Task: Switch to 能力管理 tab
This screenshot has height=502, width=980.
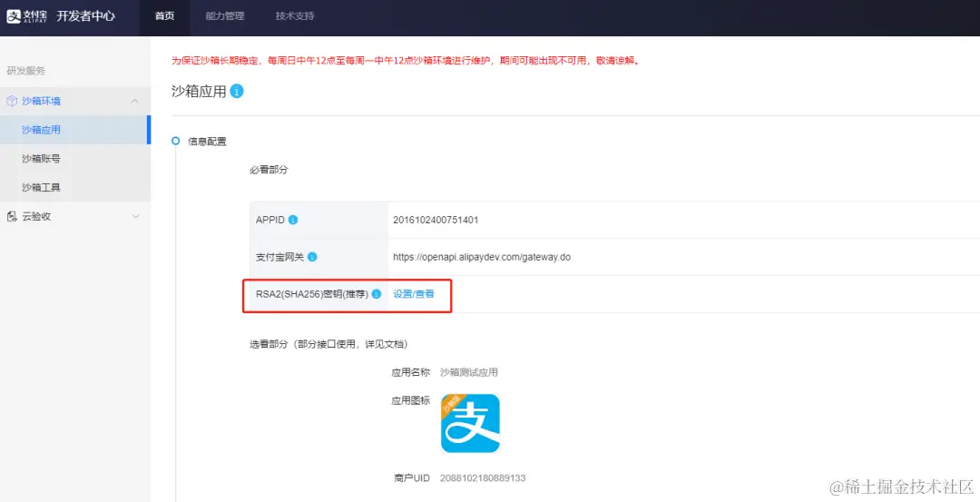Action: (x=225, y=16)
